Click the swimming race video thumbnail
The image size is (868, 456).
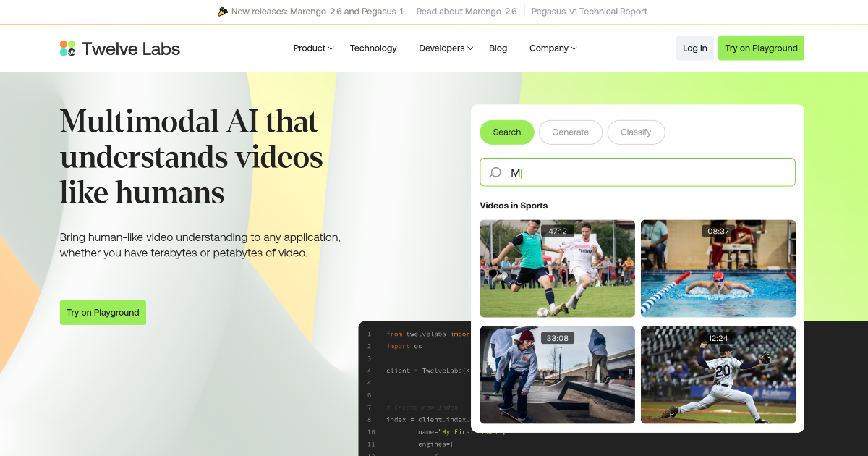pos(718,269)
